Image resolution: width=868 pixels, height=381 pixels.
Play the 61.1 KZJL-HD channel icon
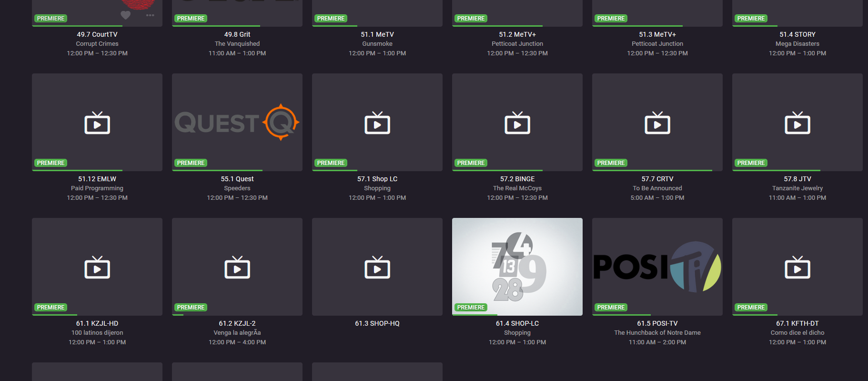point(97,267)
